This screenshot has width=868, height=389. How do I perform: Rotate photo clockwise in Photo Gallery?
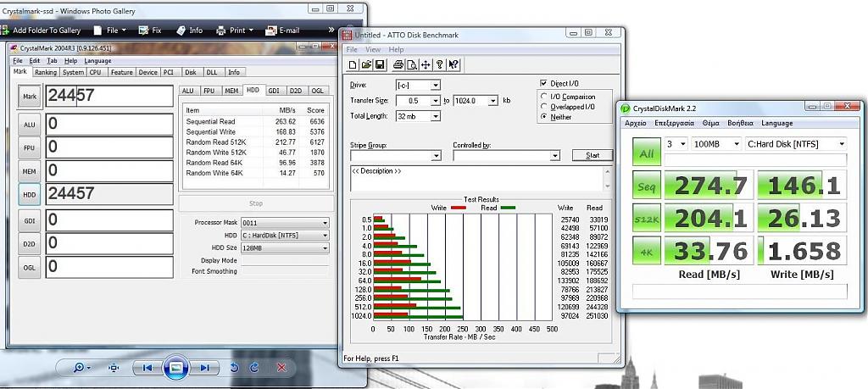click(254, 368)
